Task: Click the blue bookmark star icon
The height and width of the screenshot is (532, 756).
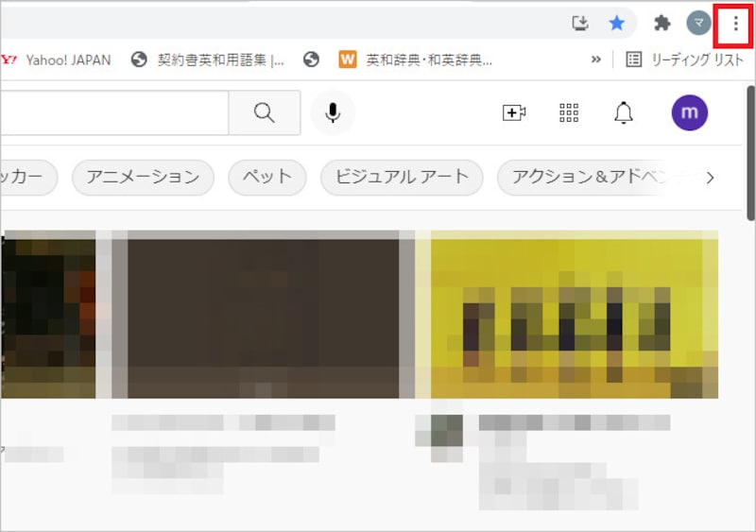Action: click(617, 24)
